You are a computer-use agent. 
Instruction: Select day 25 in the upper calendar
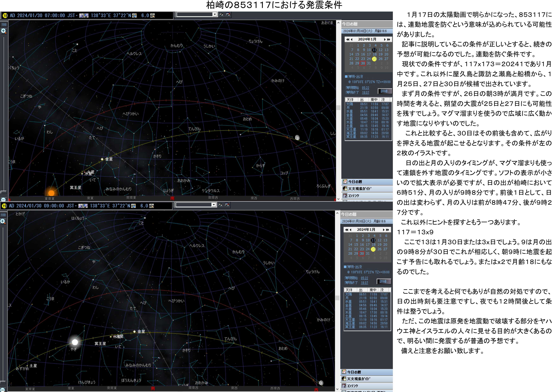[x=374, y=59]
